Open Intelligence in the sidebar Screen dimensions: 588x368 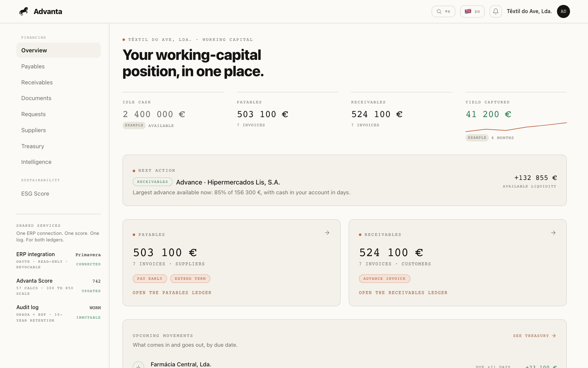pos(58,162)
